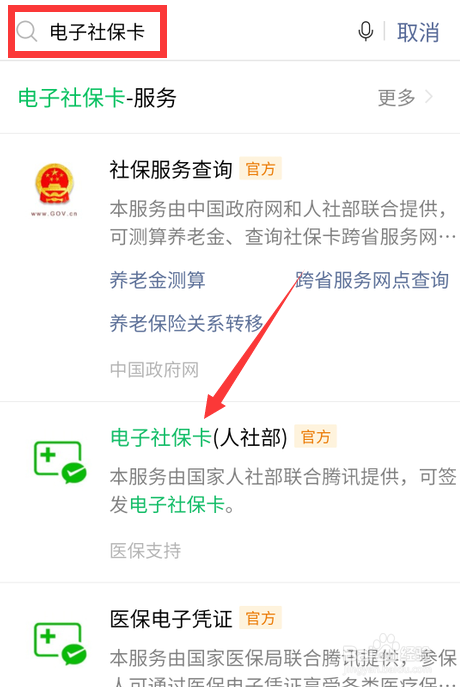
Task: Open the 养老金测算 link
Action: point(157,280)
